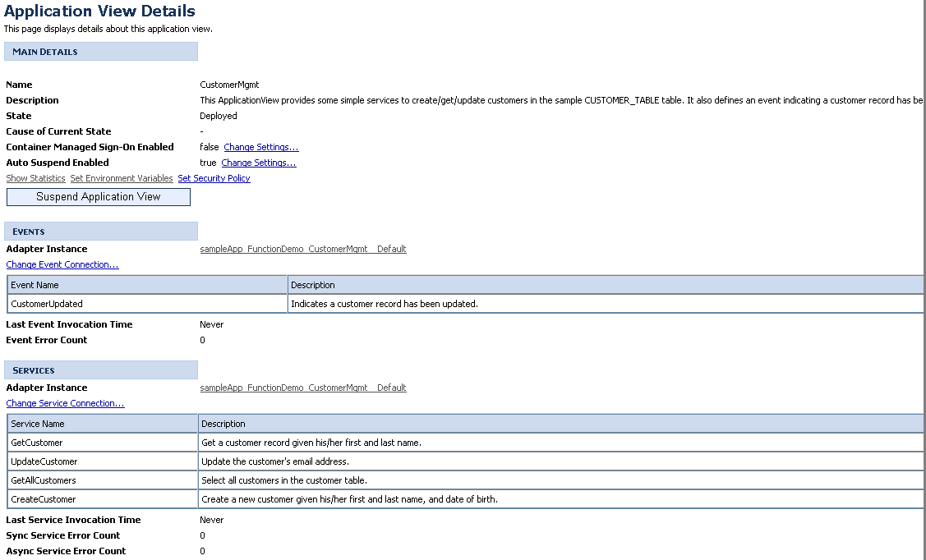Click the Services section header

tap(101, 370)
